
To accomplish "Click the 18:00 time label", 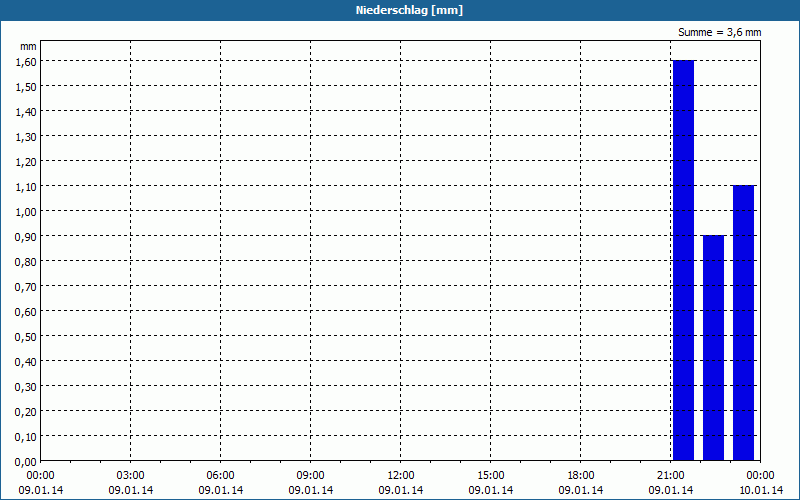I will 581,475.
